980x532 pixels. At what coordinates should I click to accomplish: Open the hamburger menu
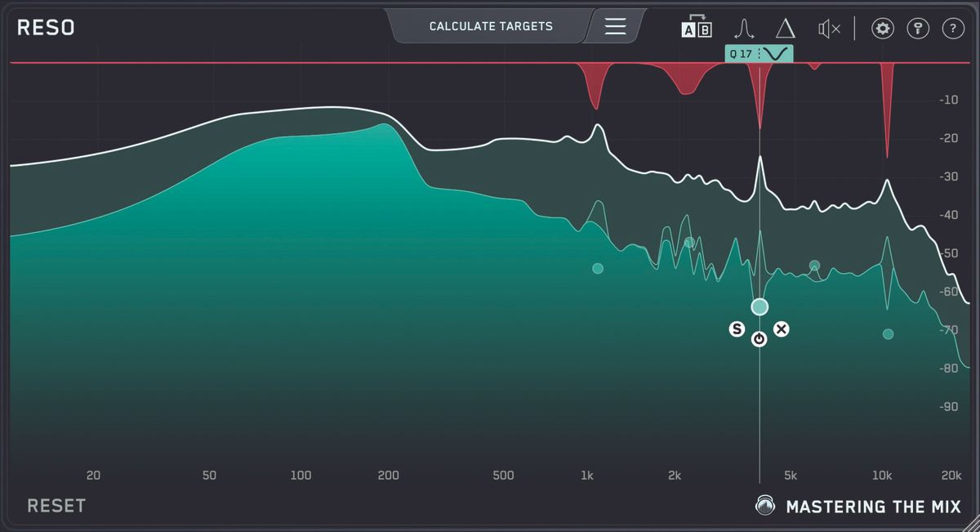point(614,25)
